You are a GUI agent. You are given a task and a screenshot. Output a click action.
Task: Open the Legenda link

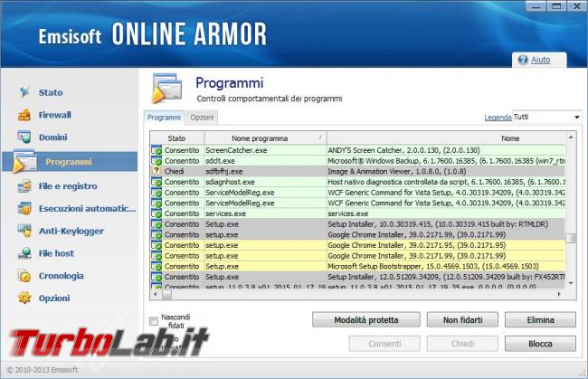pos(498,118)
